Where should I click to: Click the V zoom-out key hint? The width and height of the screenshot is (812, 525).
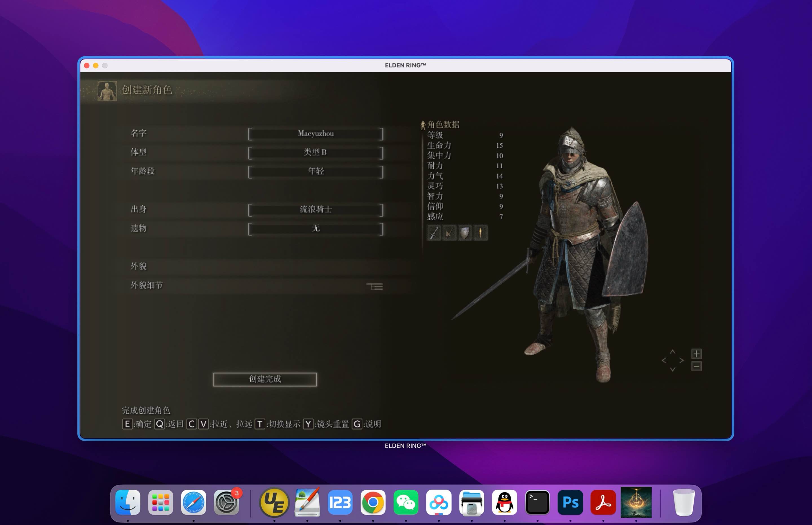204,424
